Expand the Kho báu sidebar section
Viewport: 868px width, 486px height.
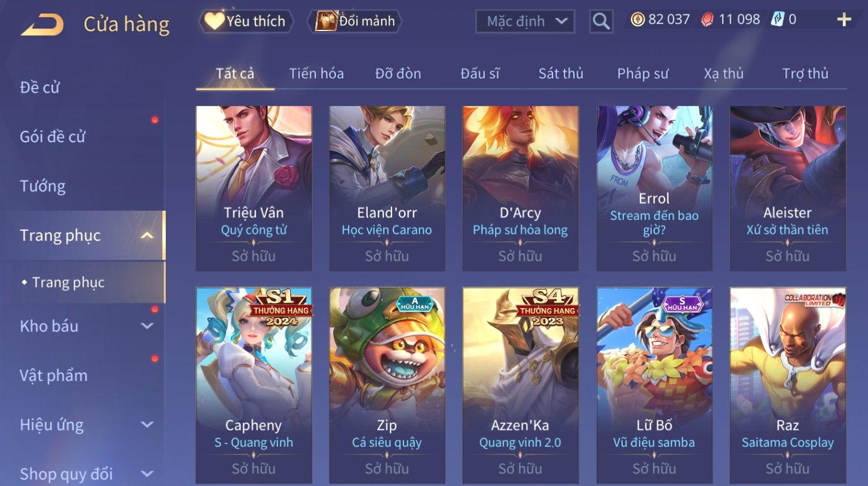pos(147,326)
